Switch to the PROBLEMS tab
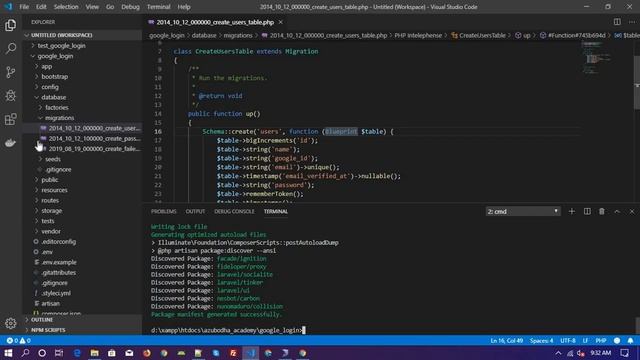The height and width of the screenshot is (360, 640). coord(164,211)
